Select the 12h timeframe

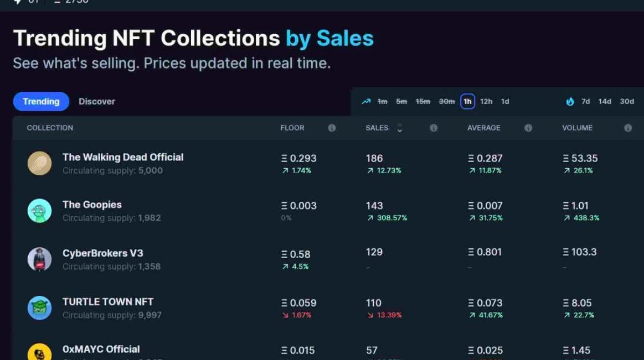pos(486,102)
